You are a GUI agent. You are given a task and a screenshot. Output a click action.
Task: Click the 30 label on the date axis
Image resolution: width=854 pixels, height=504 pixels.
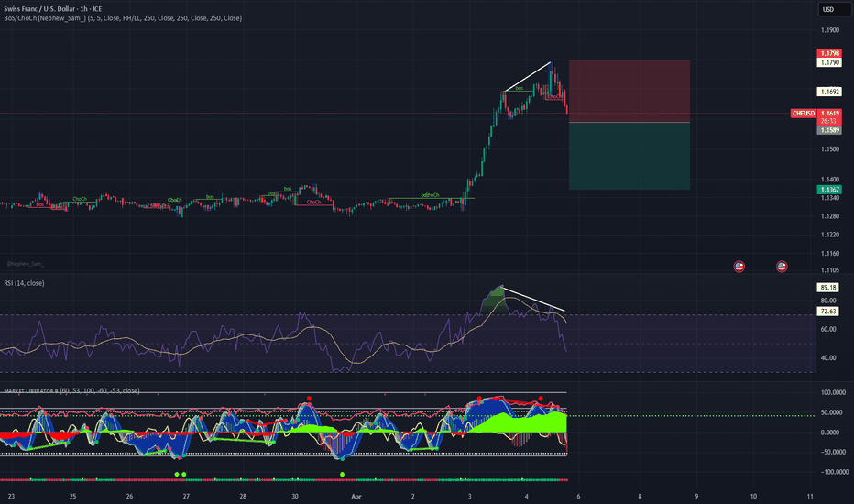295,497
